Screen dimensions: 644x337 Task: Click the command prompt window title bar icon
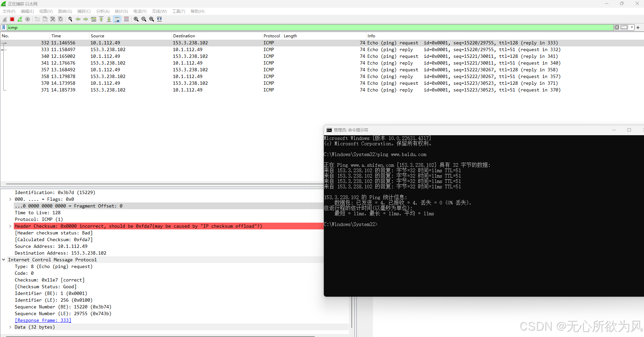coord(329,130)
